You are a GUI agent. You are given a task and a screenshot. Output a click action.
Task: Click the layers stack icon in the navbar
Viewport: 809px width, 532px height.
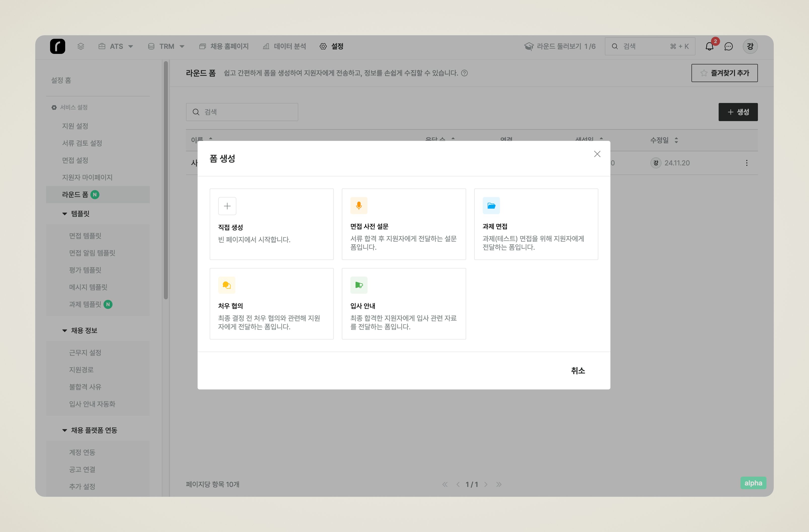(81, 46)
